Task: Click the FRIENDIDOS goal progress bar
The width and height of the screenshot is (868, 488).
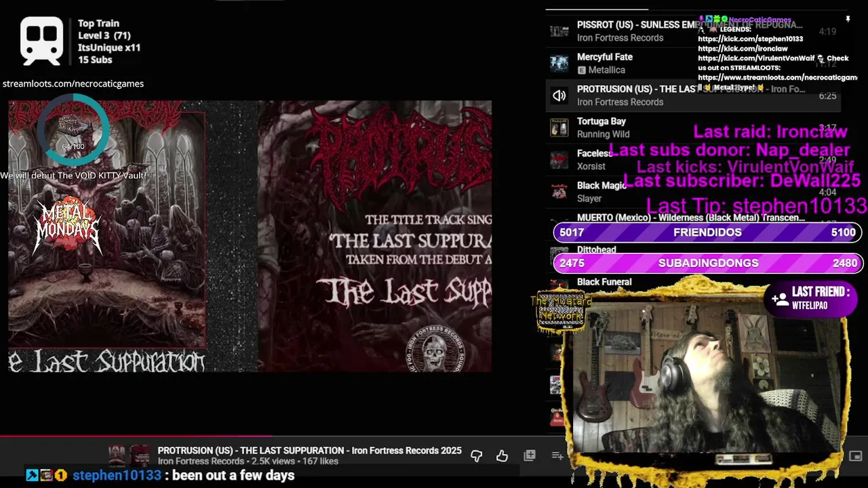Action: (x=708, y=232)
